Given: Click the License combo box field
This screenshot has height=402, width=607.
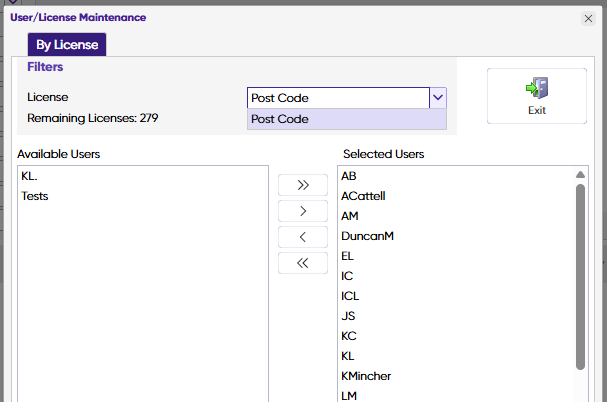Looking at the screenshot, I should click(x=337, y=98).
